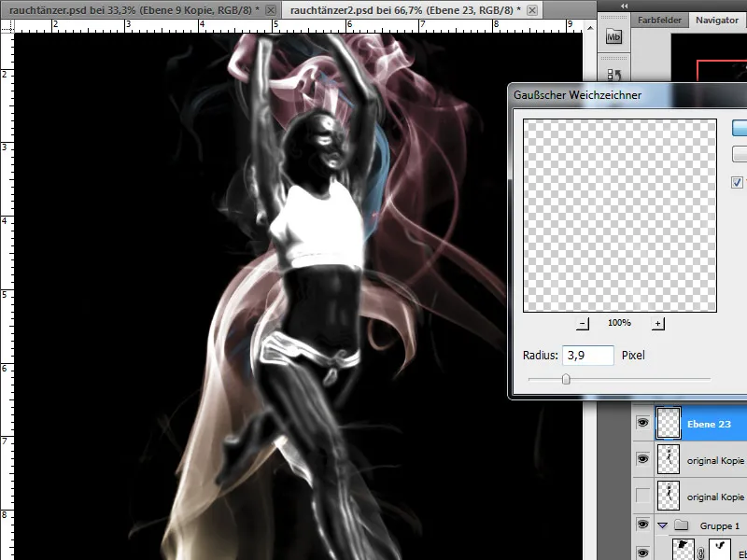Screen dimensions: 747x560
Task: Click the Layer Comps panel icon below Mini Bridge
Action: pos(612,74)
